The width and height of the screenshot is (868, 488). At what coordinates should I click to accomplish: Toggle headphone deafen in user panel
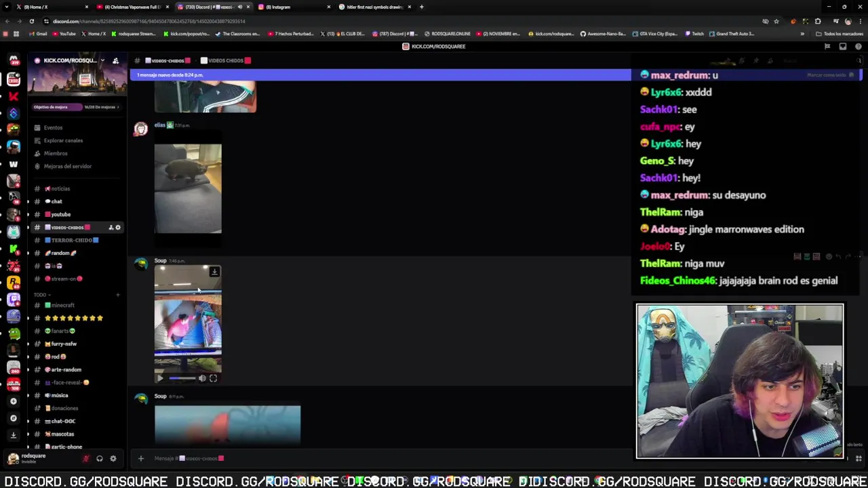[100, 459]
